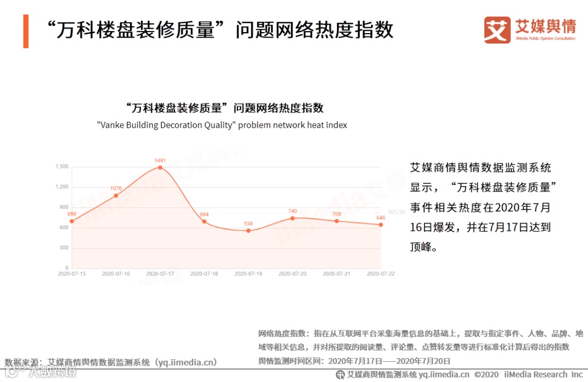Screen dimensions: 588x382
Task: Click the 300 y-axis value
Action: point(64,248)
